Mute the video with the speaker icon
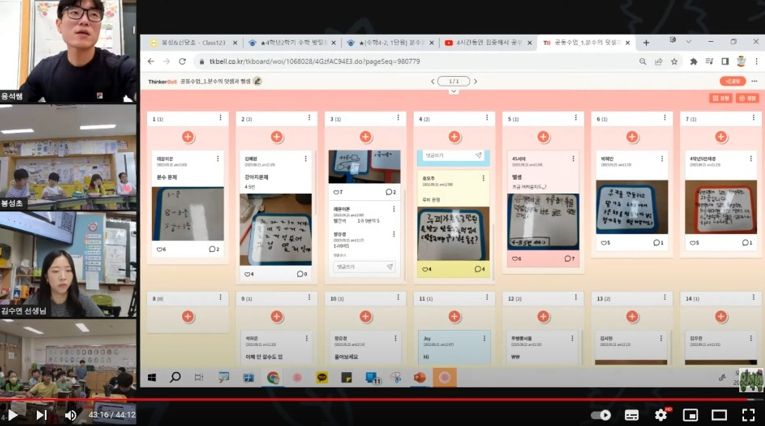Image resolution: width=765 pixels, height=426 pixels. pos(71,414)
